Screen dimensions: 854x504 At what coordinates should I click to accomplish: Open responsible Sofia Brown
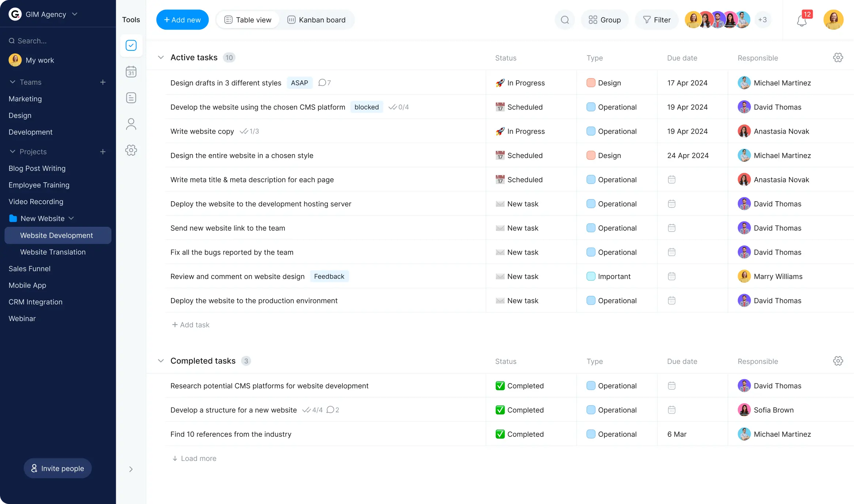766,410
